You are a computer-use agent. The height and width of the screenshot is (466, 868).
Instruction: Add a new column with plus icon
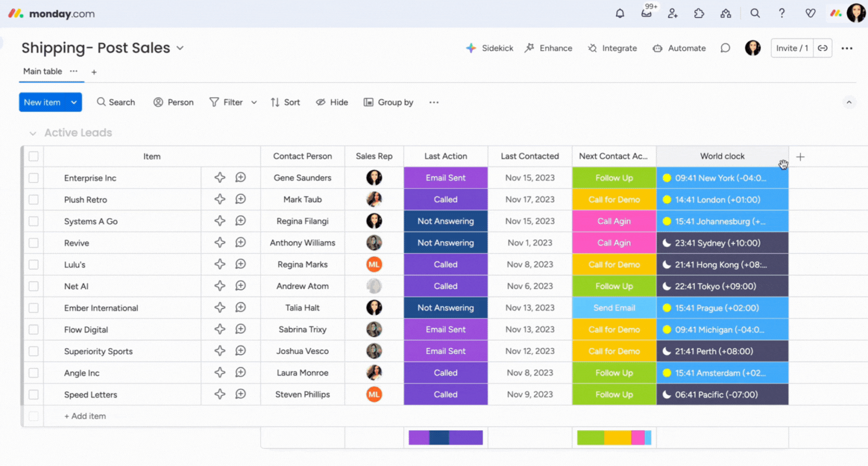pyautogui.click(x=800, y=157)
